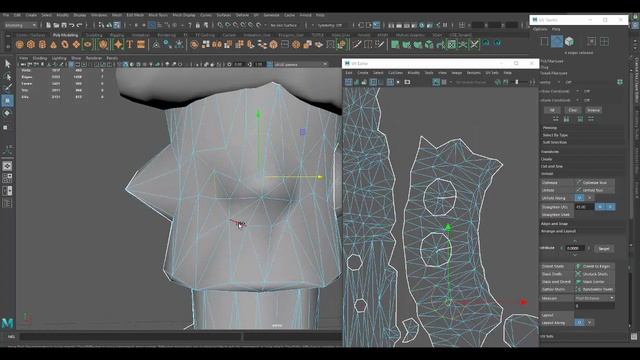Open Options menu in UV Toolkit
The image size is (640, 360).
pyautogui.click(x=540, y=29)
